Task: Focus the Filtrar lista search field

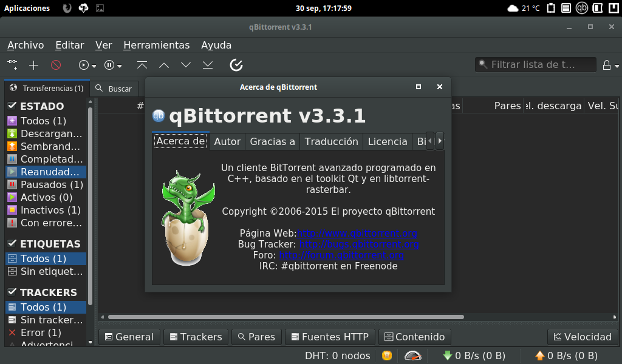Action: pyautogui.click(x=536, y=64)
